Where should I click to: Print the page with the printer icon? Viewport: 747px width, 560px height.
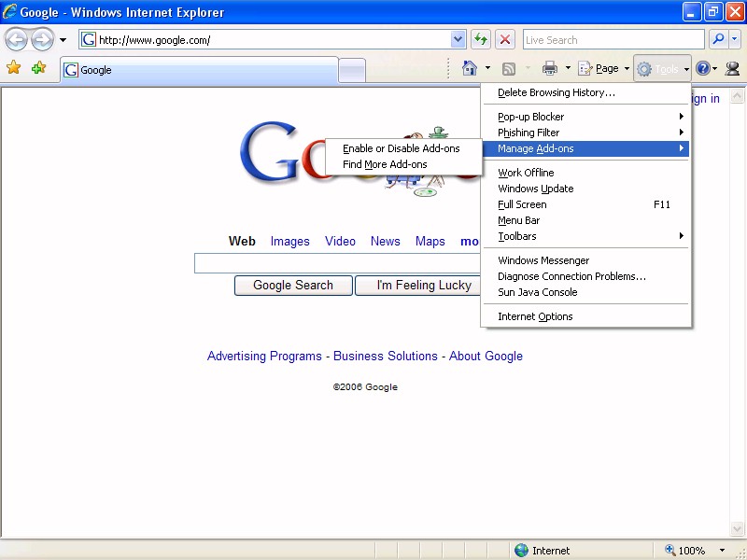550,69
